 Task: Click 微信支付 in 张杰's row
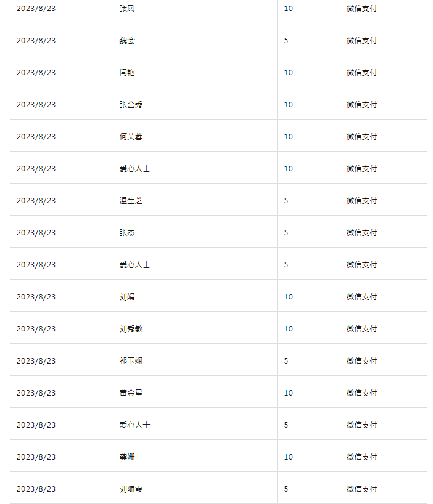pyautogui.click(x=361, y=233)
